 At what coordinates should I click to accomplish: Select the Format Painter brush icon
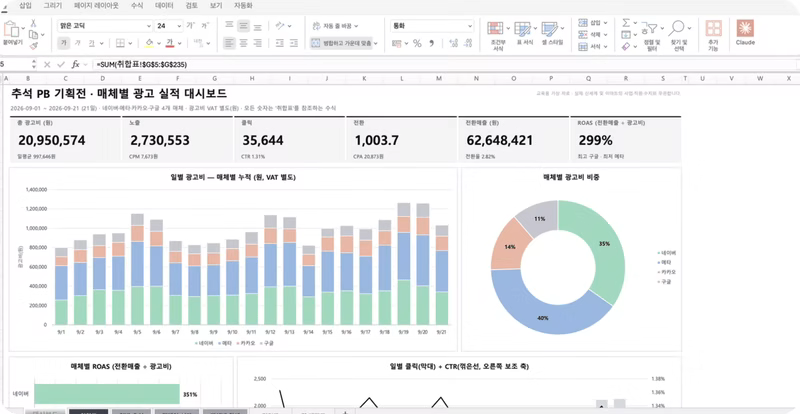[33, 46]
